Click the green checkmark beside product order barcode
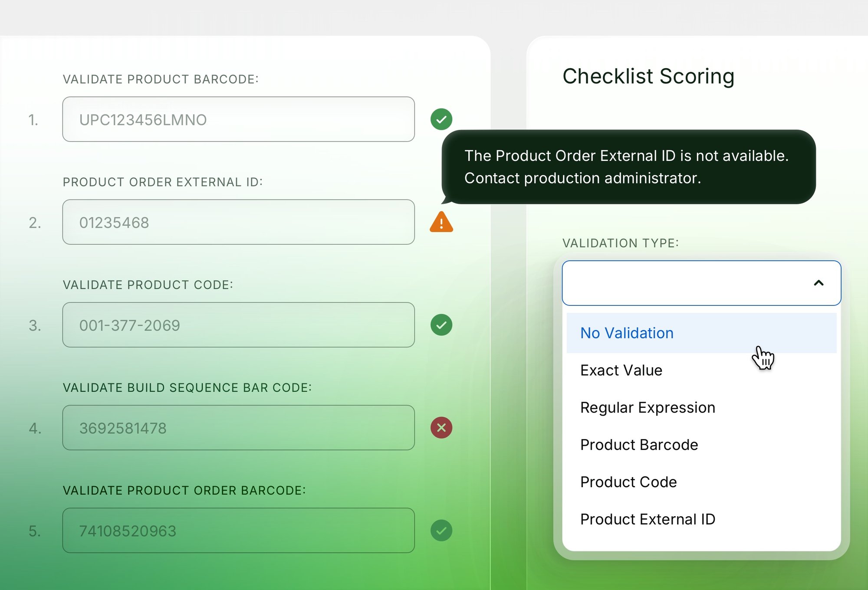This screenshot has height=590, width=868. 441,531
